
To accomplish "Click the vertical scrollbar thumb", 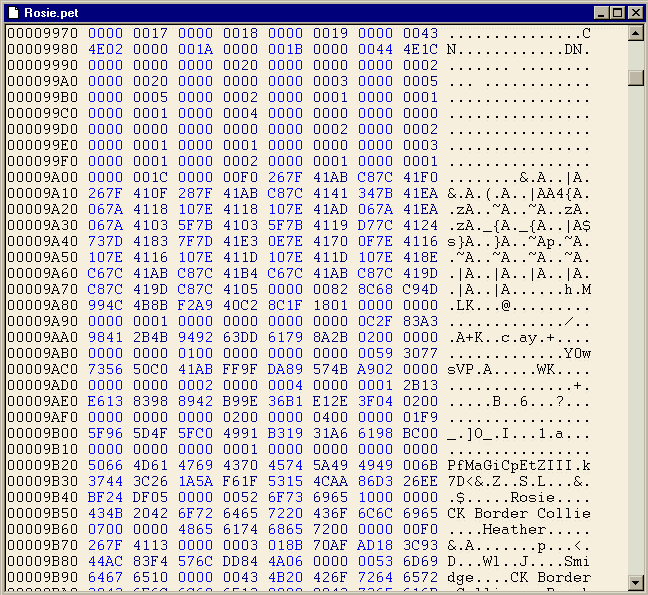I will [x=635, y=78].
